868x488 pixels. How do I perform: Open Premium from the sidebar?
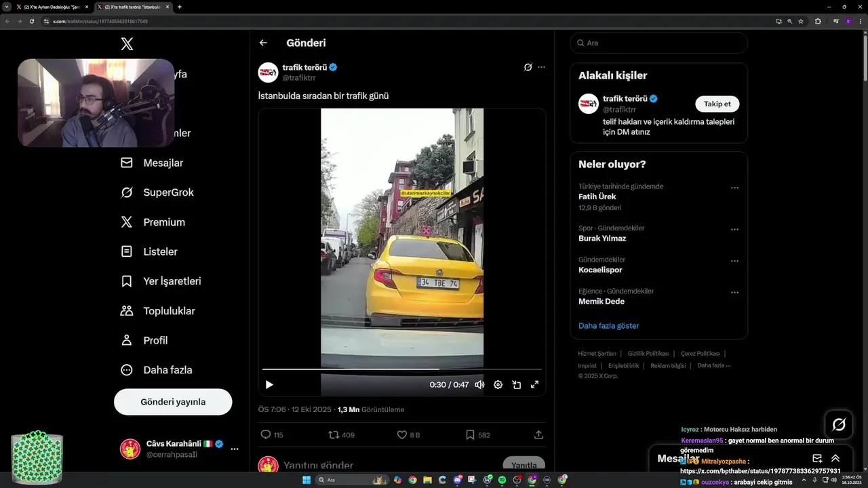(153, 222)
